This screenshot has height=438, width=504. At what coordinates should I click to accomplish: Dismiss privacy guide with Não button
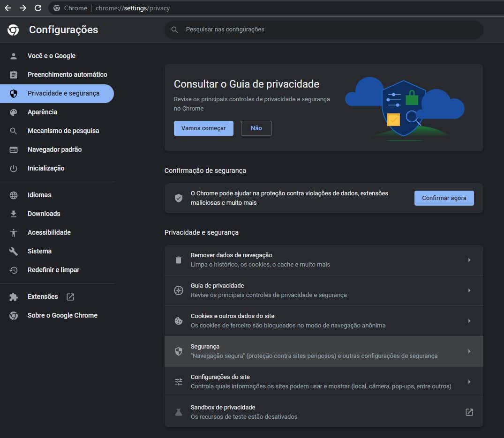256,128
